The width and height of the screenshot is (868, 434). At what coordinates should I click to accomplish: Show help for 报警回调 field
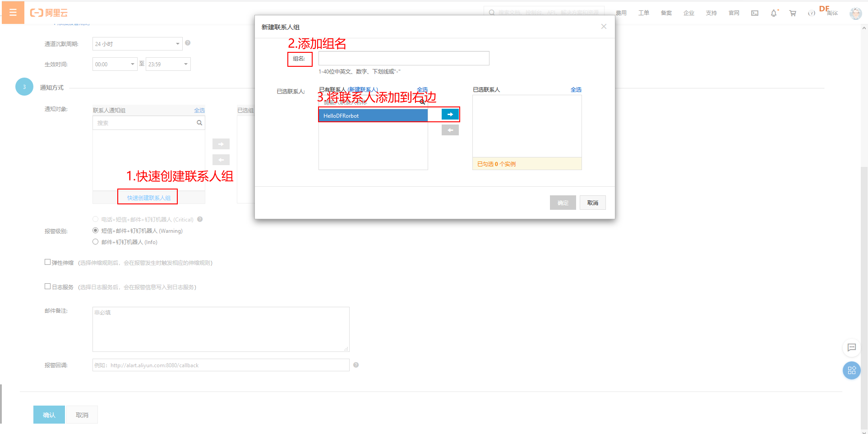point(356,365)
